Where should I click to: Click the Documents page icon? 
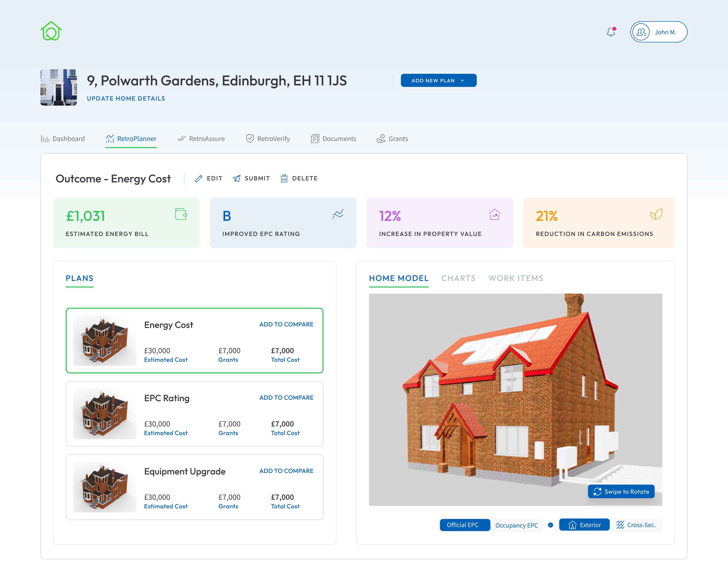point(315,139)
